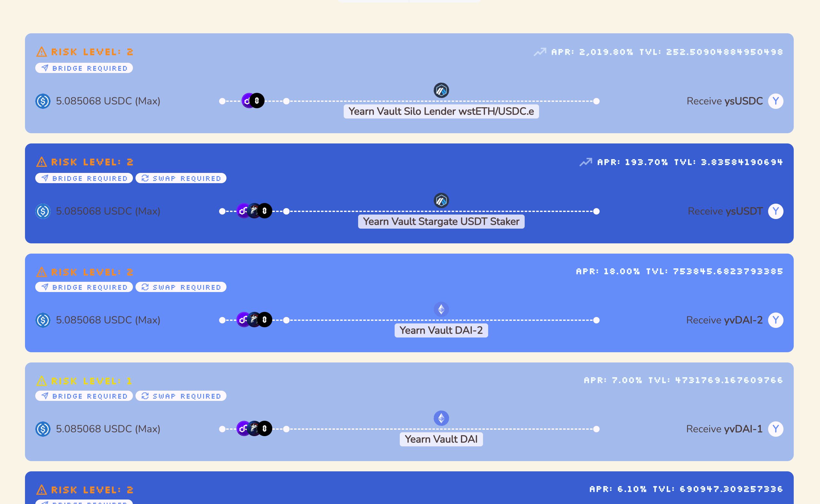Click the USDC coin icon in the yvDAI-2 route
This screenshot has height=504, width=820.
coord(43,320)
